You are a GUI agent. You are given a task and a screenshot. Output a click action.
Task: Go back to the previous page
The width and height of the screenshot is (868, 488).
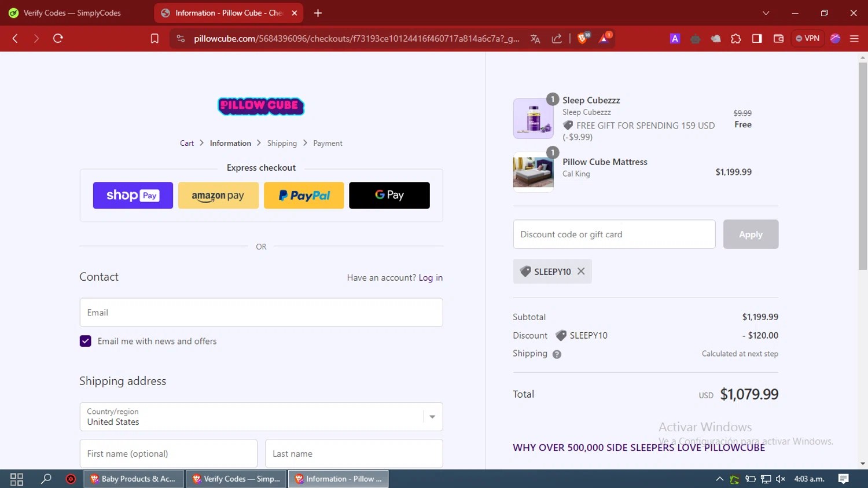point(15,39)
